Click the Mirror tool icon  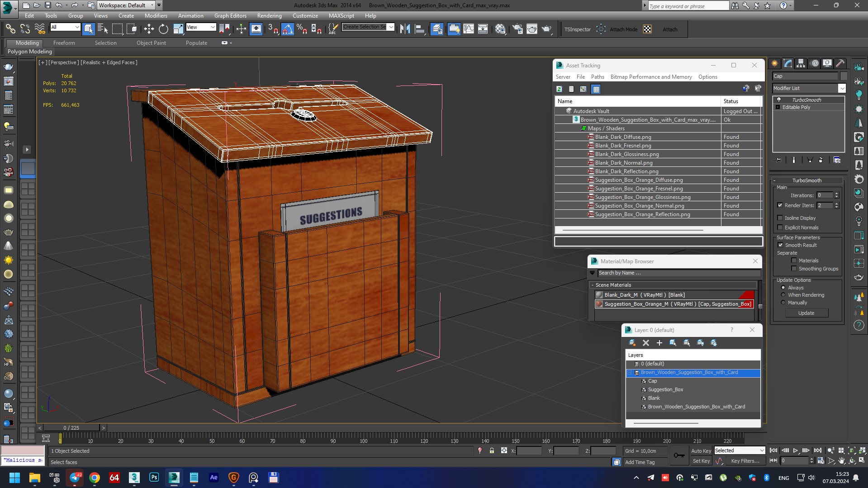tap(405, 29)
